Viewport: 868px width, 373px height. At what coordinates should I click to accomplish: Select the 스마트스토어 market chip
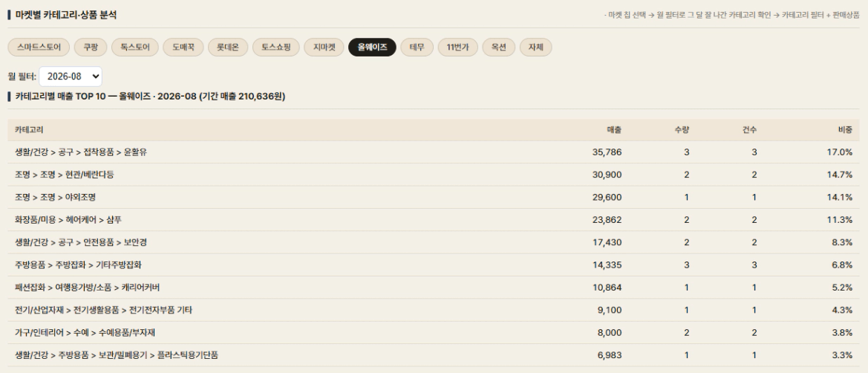point(39,48)
